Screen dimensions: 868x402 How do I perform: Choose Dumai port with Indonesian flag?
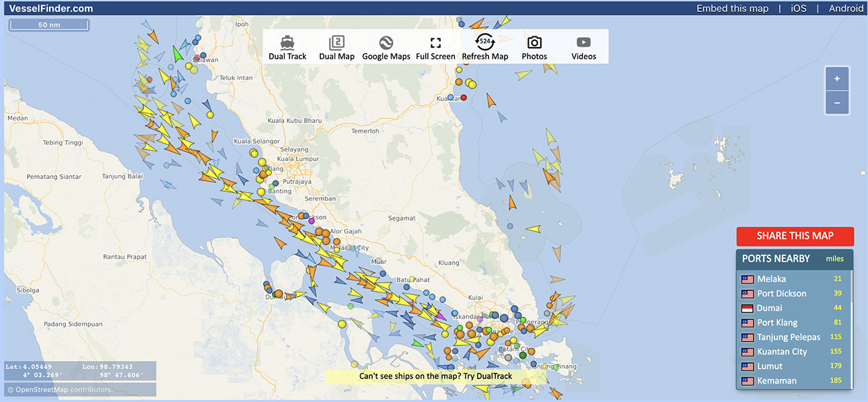(769, 308)
